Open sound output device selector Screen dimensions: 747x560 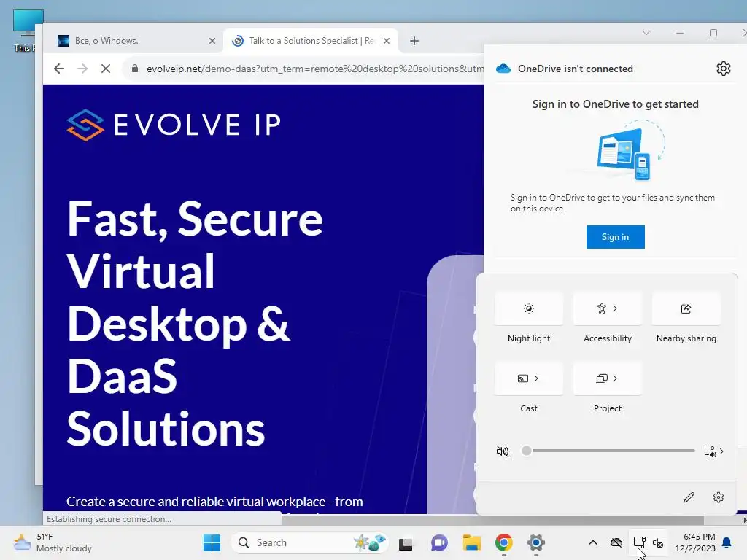(713, 451)
